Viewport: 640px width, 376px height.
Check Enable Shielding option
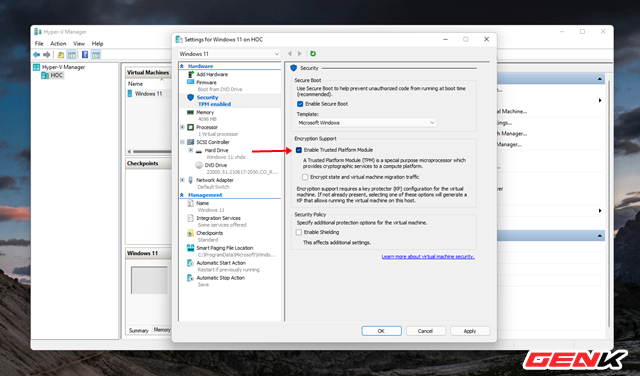coord(299,232)
